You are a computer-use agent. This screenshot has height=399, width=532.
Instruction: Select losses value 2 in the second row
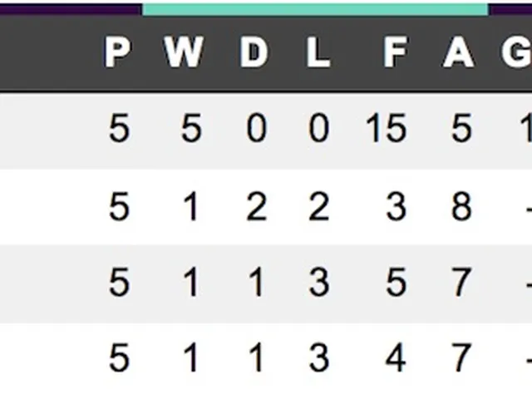pos(318,207)
